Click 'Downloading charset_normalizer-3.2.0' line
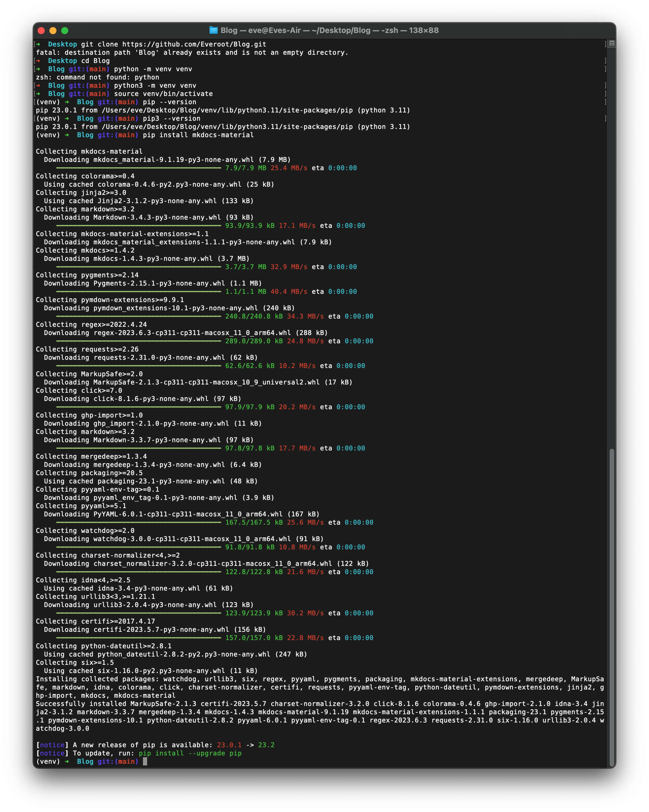This screenshot has width=649, height=812. click(207, 564)
